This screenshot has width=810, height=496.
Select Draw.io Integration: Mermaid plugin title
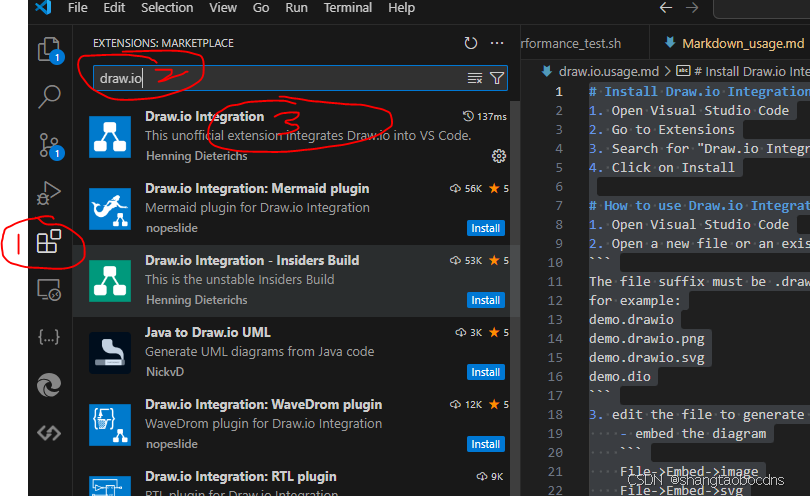pos(257,189)
